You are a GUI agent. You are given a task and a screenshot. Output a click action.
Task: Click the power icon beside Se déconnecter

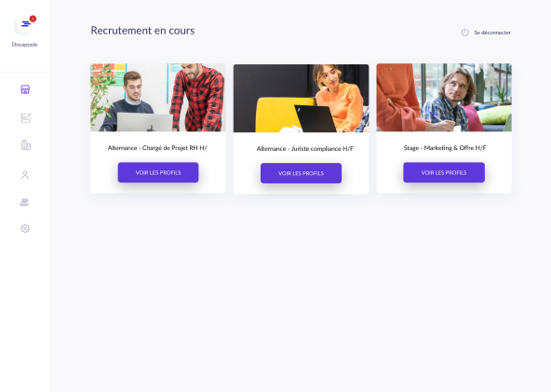(465, 33)
